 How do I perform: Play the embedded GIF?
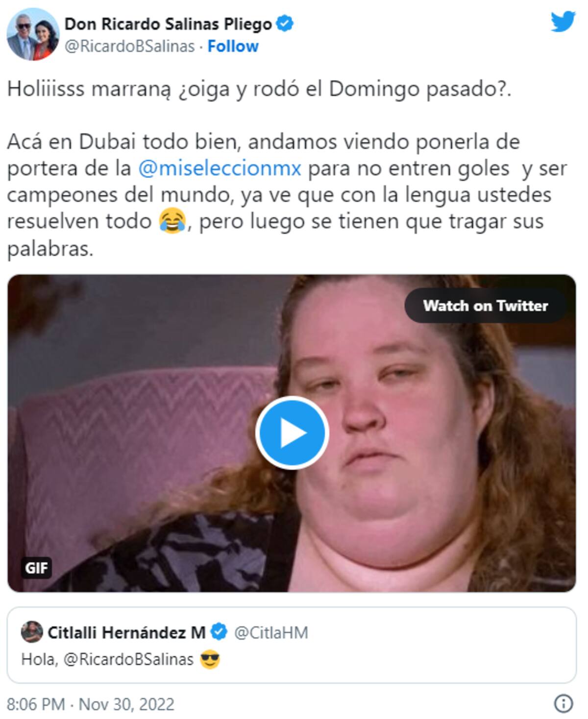point(292,433)
